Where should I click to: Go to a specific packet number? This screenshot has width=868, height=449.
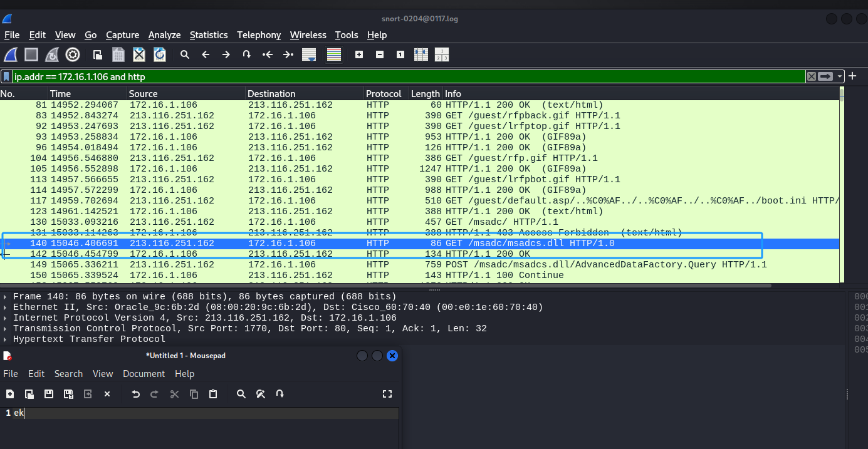[x=247, y=54]
